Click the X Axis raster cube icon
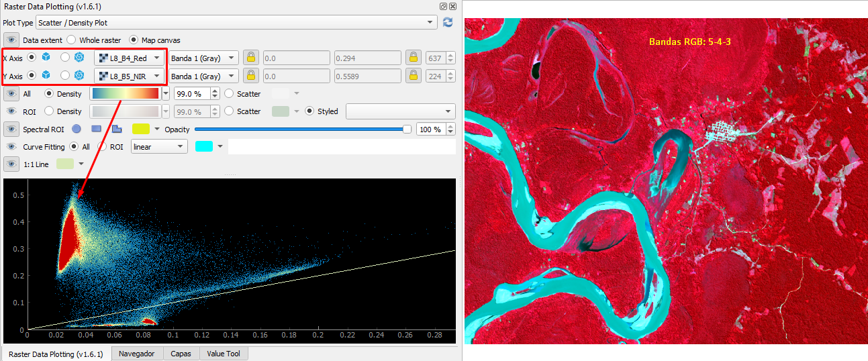This screenshot has height=361, width=868. coord(46,58)
